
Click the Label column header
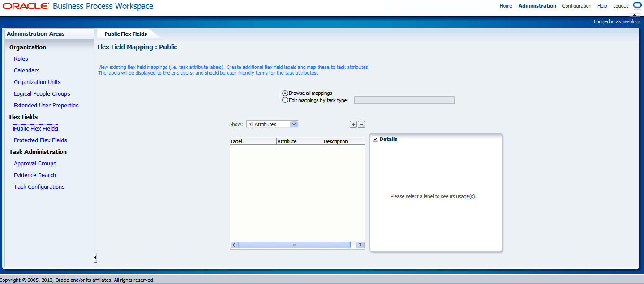coord(253,141)
